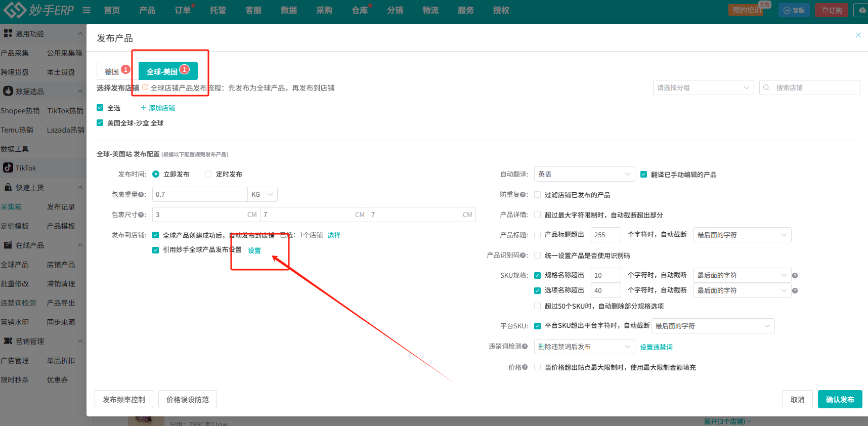Screen dimensions: 868x426
Task: Toggle 规格名称超出 checkbox
Action: click(x=537, y=275)
